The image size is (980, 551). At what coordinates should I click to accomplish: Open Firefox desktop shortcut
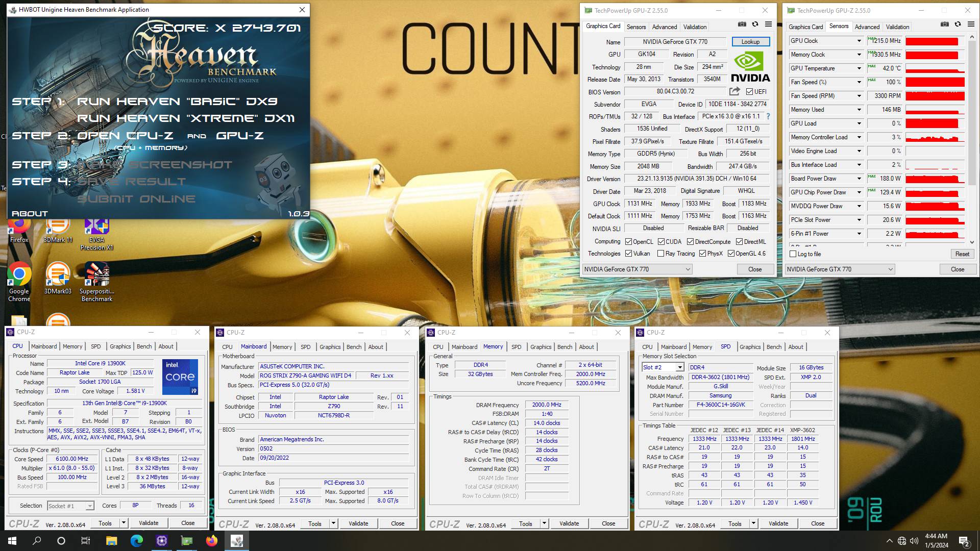pos(19,230)
